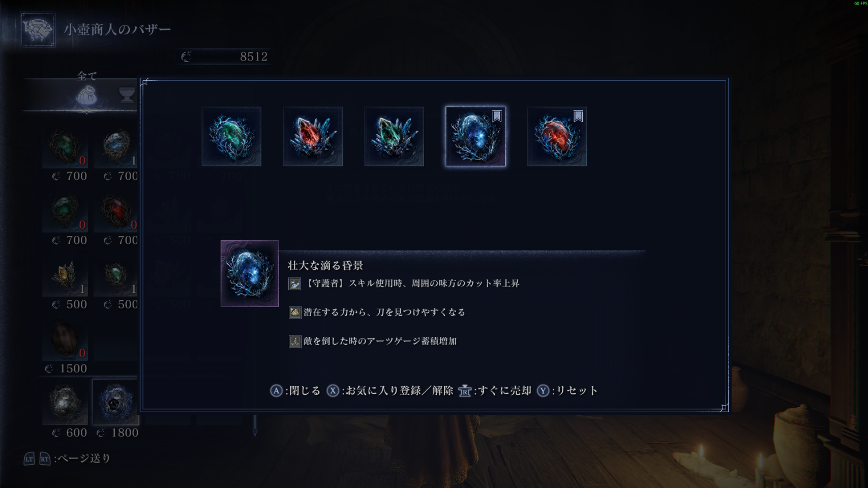This screenshot has width=868, height=488.
Task: Select the highlighted blue relic with bookmark
Action: point(475,136)
